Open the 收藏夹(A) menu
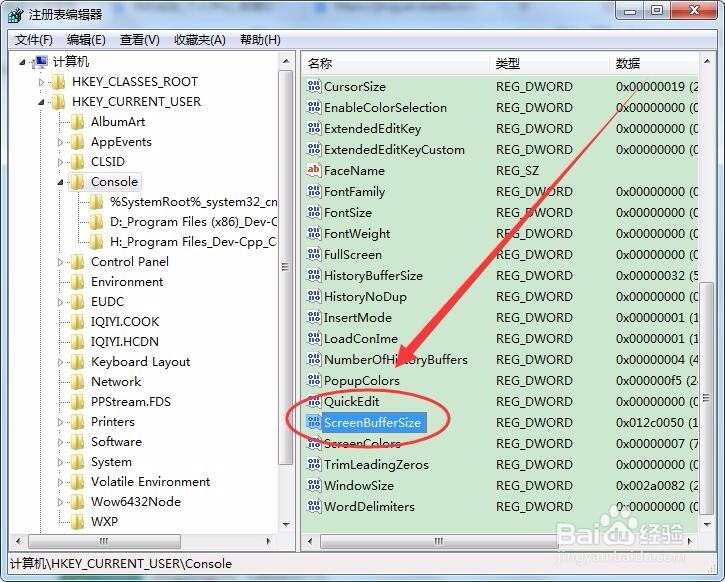The width and height of the screenshot is (725, 582). [x=200, y=40]
